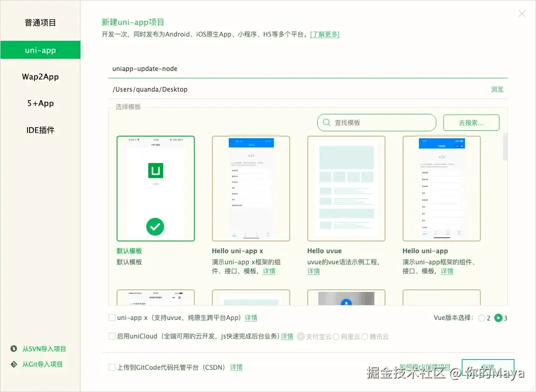Select the 默认模板 template thumbnail
Image resolution: width=536 pixels, height=392 pixels.
(x=156, y=189)
